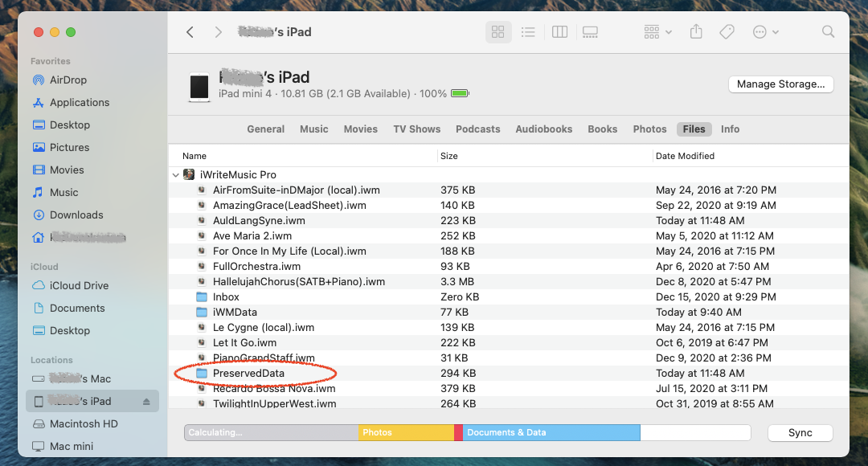Click the Search magnifier icon
This screenshot has height=466, width=868.
[828, 31]
